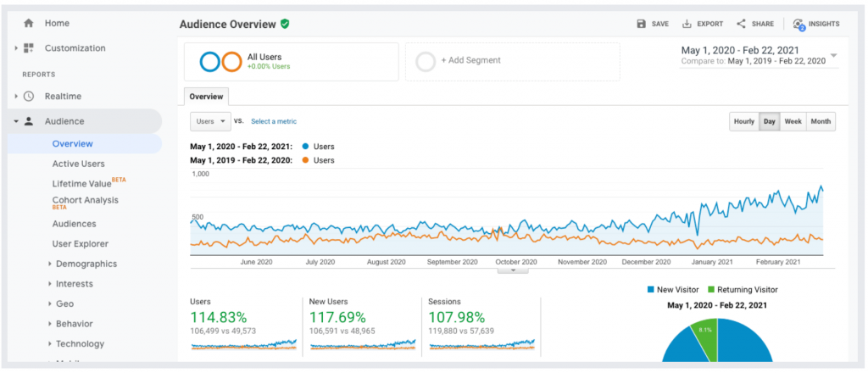The height and width of the screenshot is (373, 868).
Task: Switch chart granularity to Week
Action: click(793, 121)
